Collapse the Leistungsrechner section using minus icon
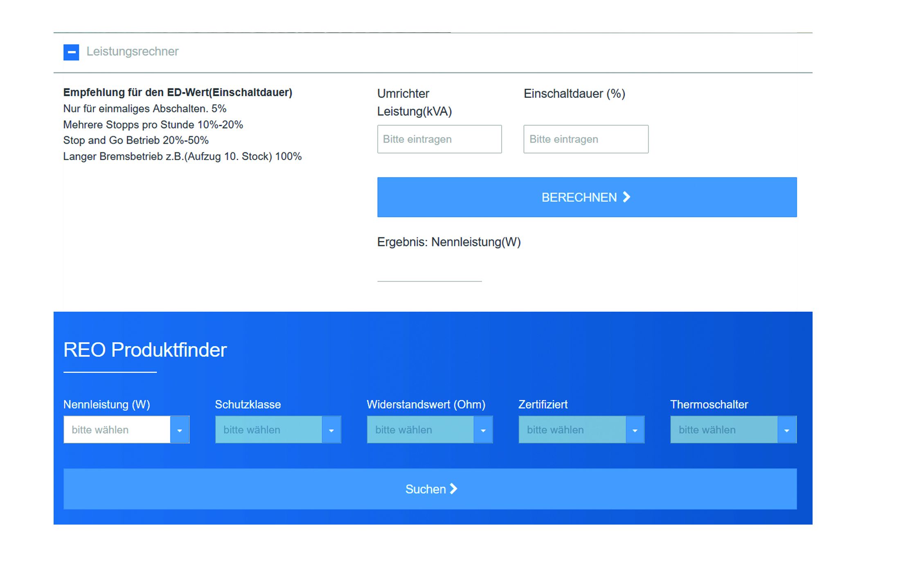The image size is (903, 588). tap(71, 52)
